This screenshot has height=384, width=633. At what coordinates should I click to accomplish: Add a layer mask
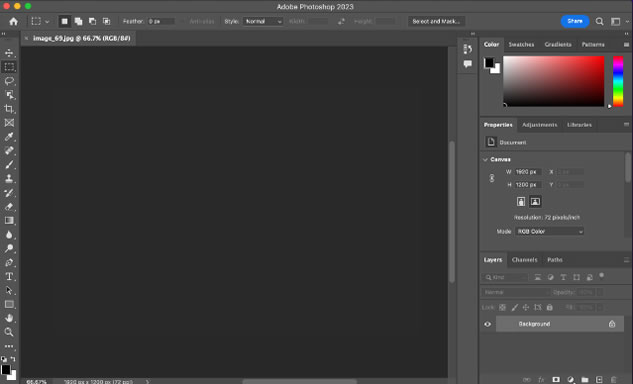(x=556, y=380)
